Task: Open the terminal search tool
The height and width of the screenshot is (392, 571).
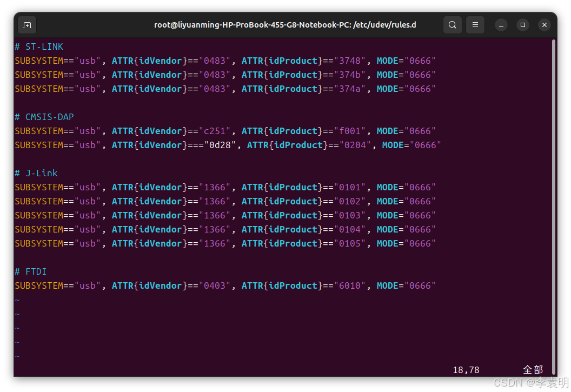Action: [452, 25]
